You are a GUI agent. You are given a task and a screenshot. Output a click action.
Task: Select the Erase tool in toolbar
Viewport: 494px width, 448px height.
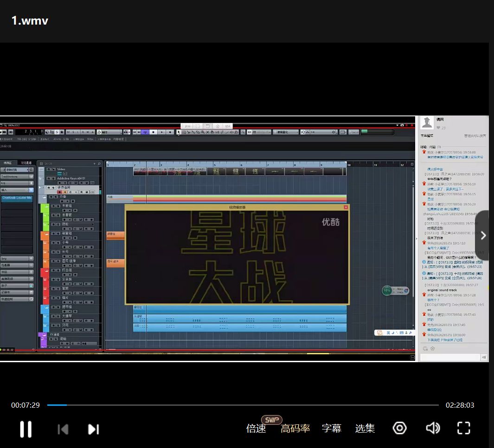(x=198, y=132)
